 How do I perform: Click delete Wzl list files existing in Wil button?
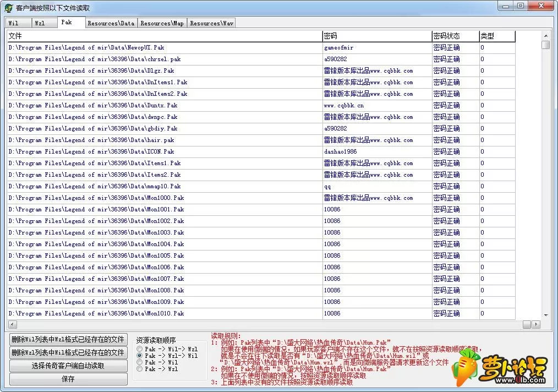[68, 352]
